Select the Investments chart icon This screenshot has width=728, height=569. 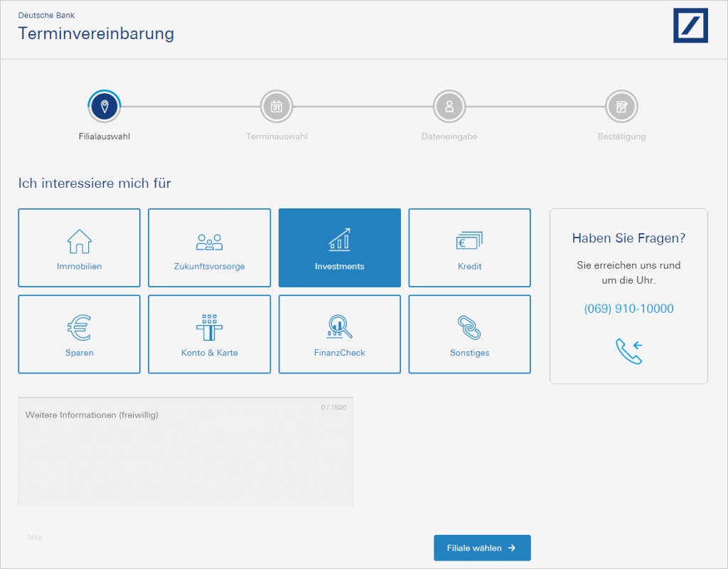coord(339,239)
